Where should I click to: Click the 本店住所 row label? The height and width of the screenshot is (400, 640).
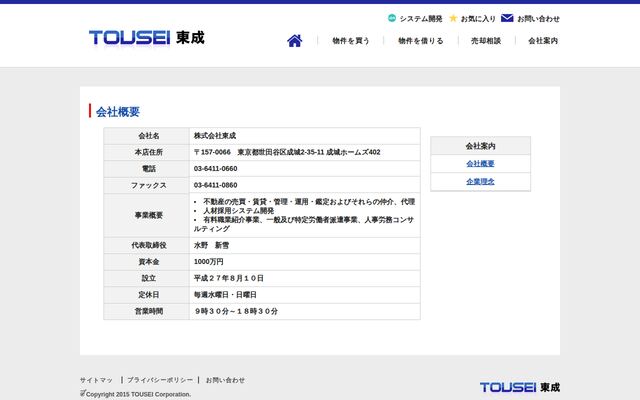tap(149, 152)
